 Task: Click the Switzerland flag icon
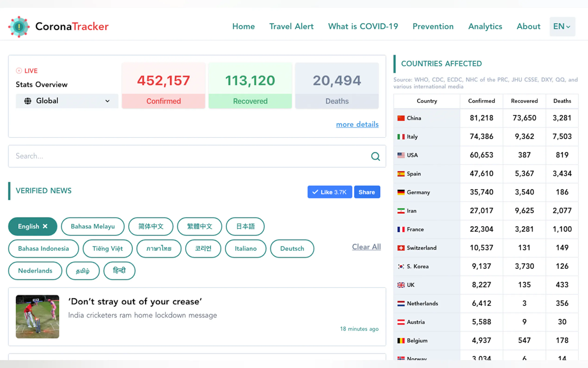(x=401, y=248)
